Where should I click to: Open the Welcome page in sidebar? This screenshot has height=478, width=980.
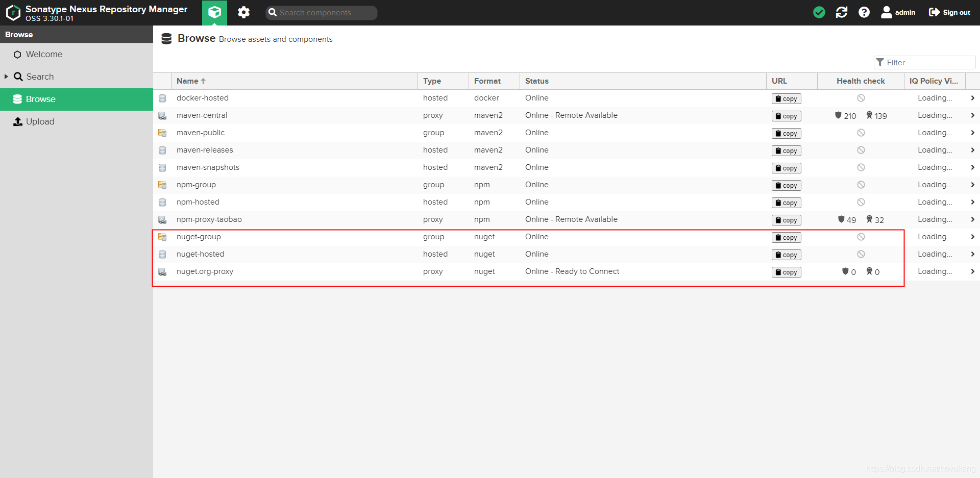(x=77, y=54)
